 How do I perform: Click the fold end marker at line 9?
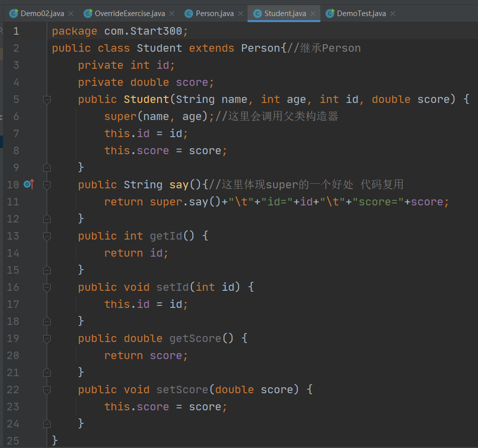(x=47, y=168)
